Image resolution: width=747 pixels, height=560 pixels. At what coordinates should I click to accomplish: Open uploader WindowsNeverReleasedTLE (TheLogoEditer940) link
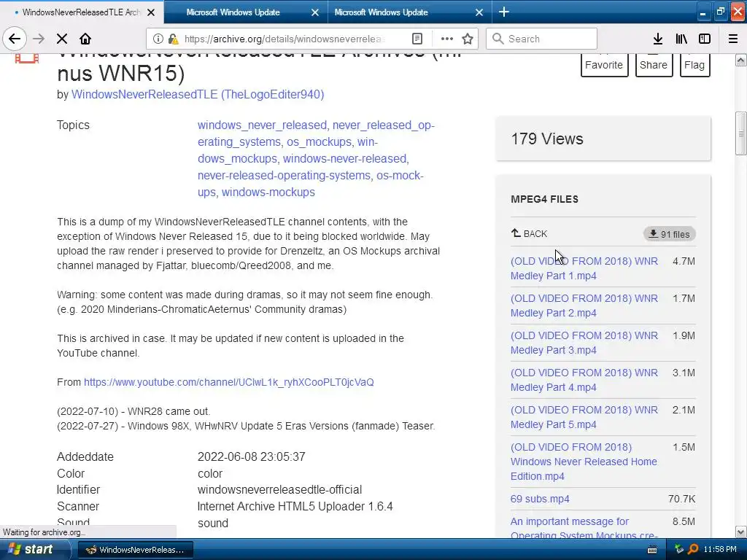coord(198,94)
